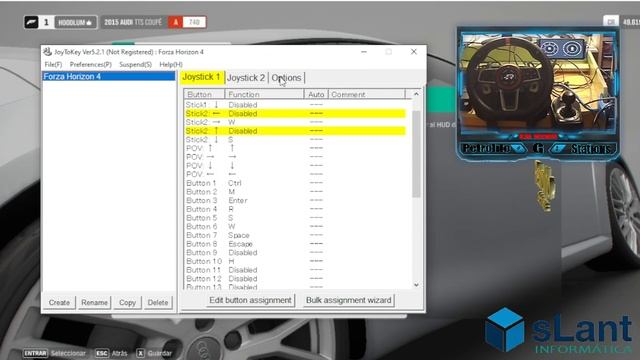Screen dimensions: 640x360
Task: Select the Button 9 Disabled row
Action: coord(295,253)
